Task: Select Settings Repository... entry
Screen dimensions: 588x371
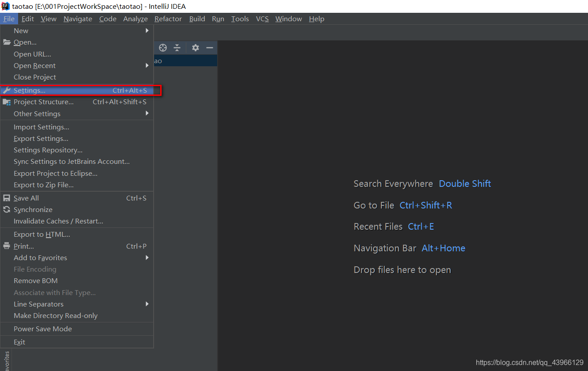Action: coord(77,150)
